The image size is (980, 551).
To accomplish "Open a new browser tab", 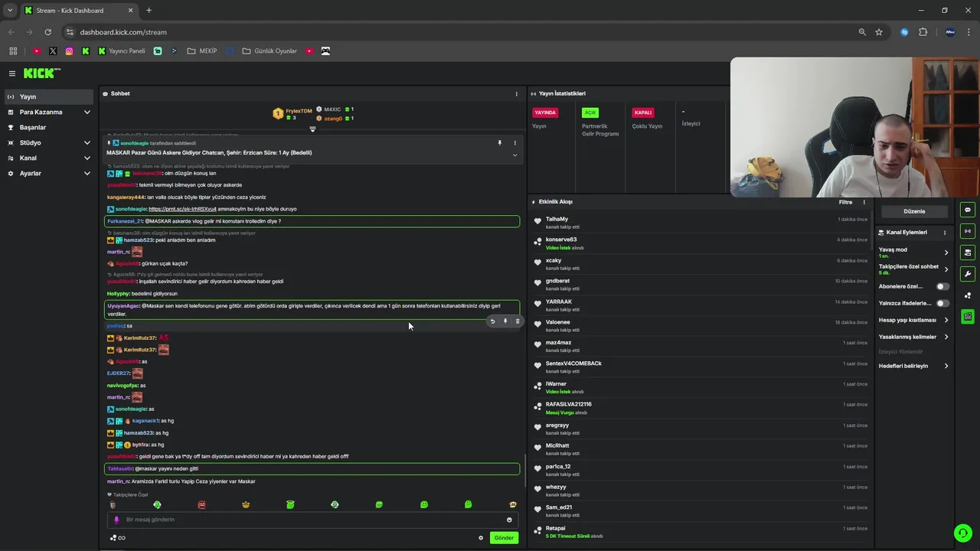I will 149,11.
